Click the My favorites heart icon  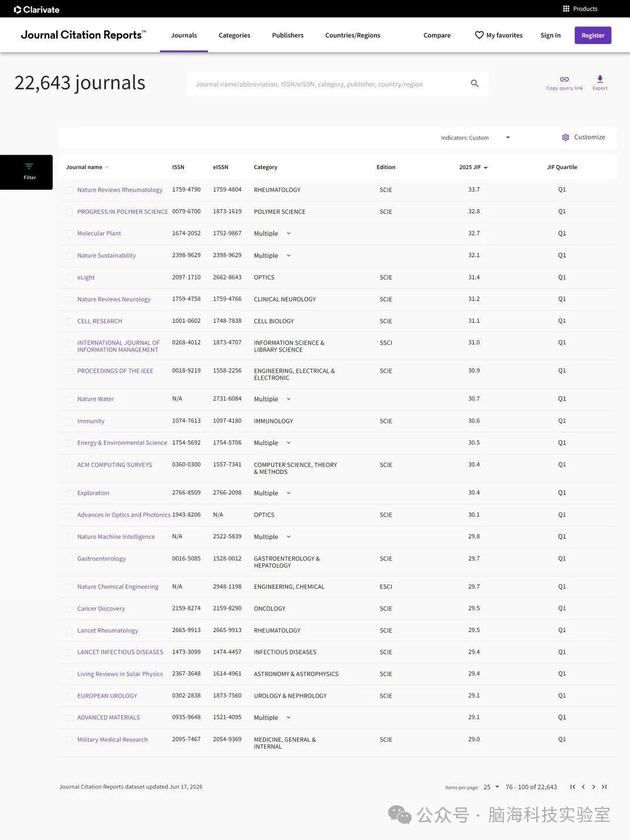479,35
